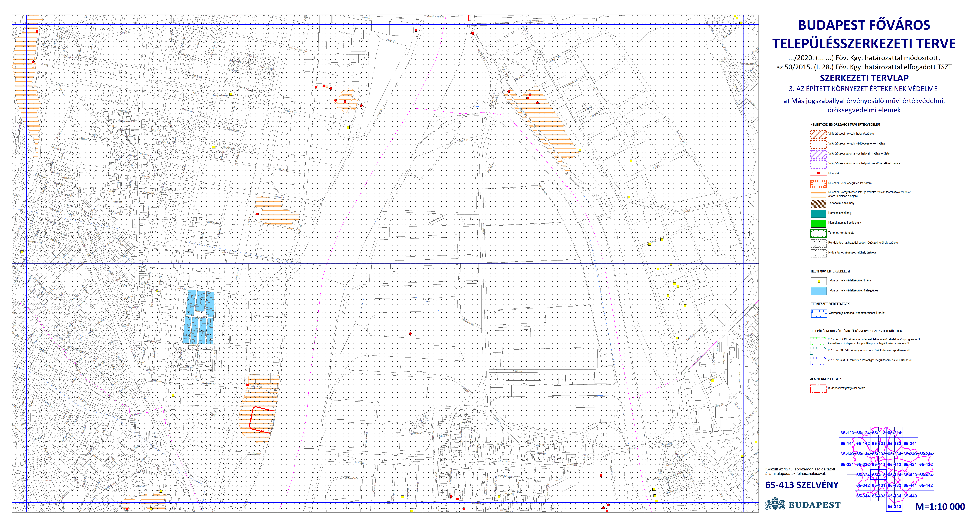Click the Országos jelentőségű védett természeti terület label
This screenshot has width=980, height=526.
click(857, 313)
